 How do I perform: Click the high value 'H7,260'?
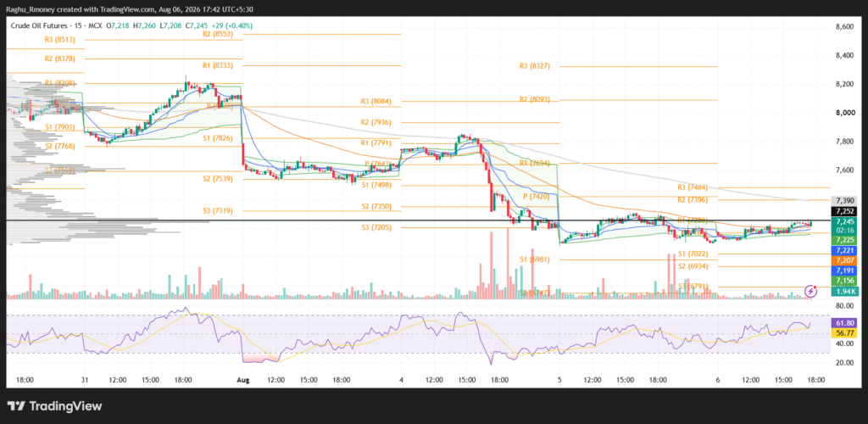click(143, 26)
